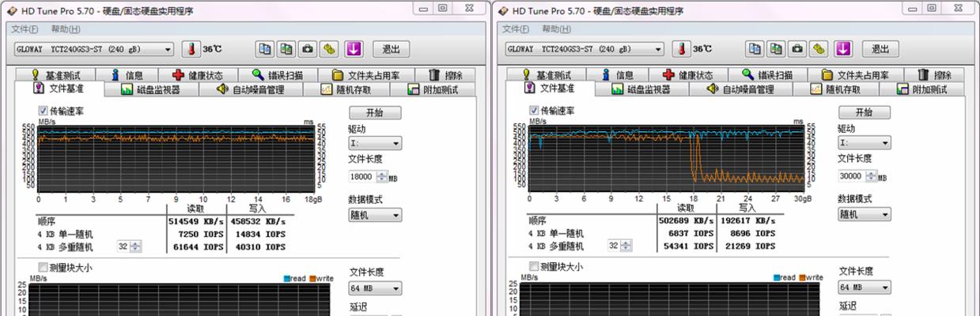Switch to 附加测试 tab in left window
The image size is (980, 316).
432,89
